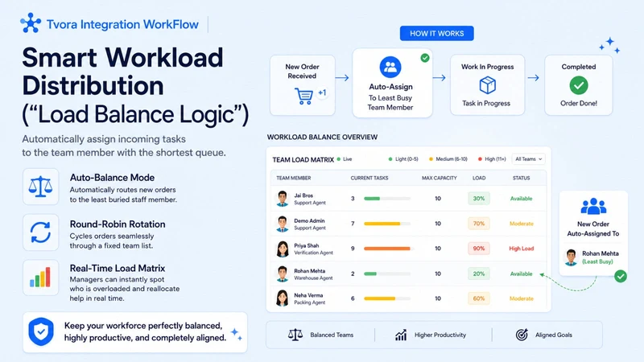
Task: Sort by LOAD column header
Action: click(x=479, y=178)
